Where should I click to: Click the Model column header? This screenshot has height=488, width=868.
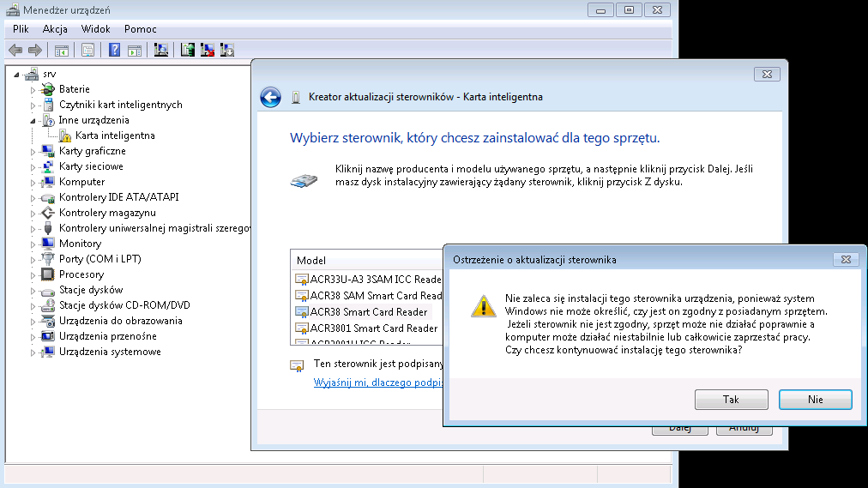pos(366,261)
